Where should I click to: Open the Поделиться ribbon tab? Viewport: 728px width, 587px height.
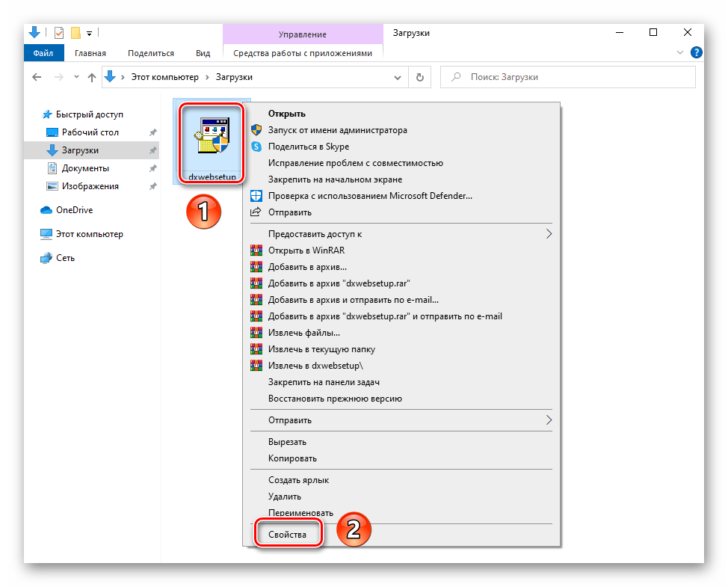(x=151, y=53)
